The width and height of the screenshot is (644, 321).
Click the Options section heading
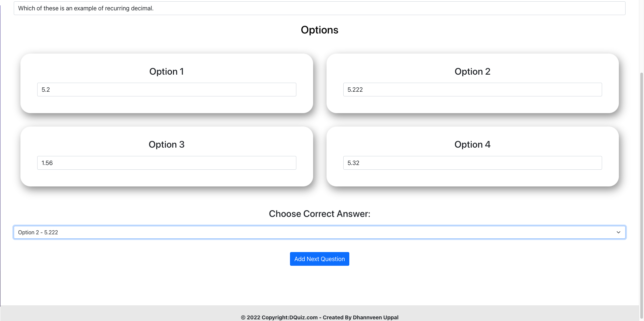(319, 30)
